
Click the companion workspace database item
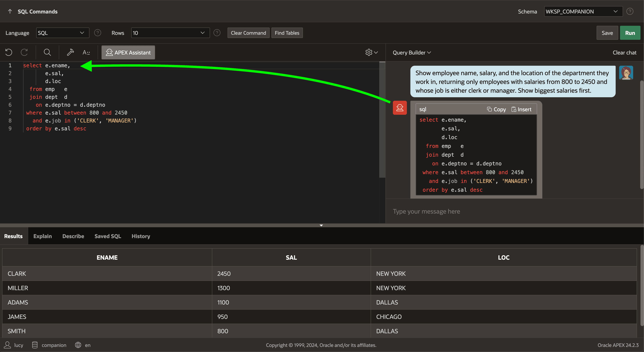coord(49,345)
